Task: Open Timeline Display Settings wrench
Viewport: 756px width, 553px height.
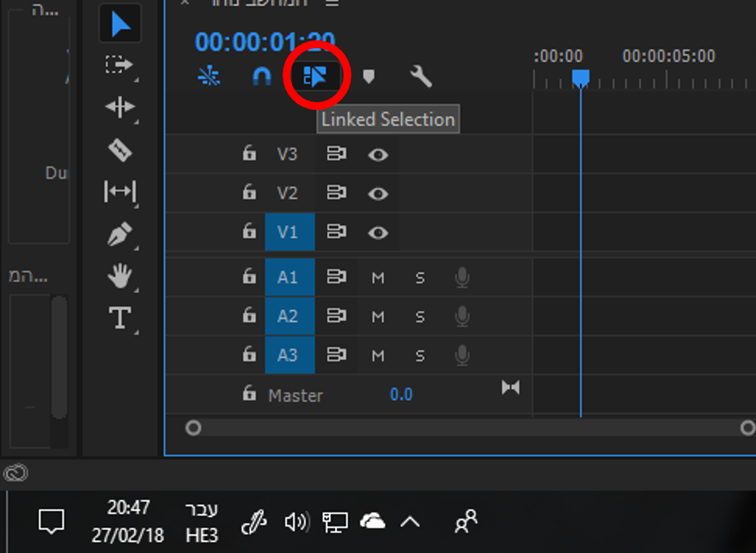Action: (421, 76)
